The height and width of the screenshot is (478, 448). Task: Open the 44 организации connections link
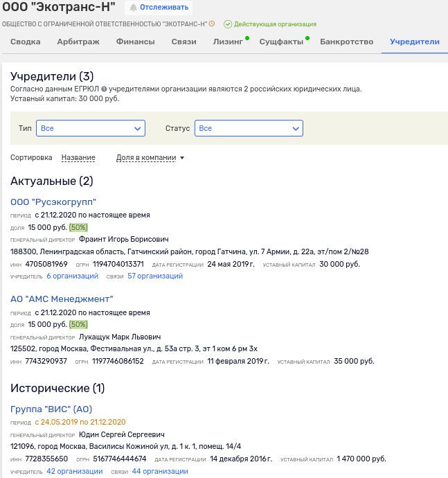point(160,471)
